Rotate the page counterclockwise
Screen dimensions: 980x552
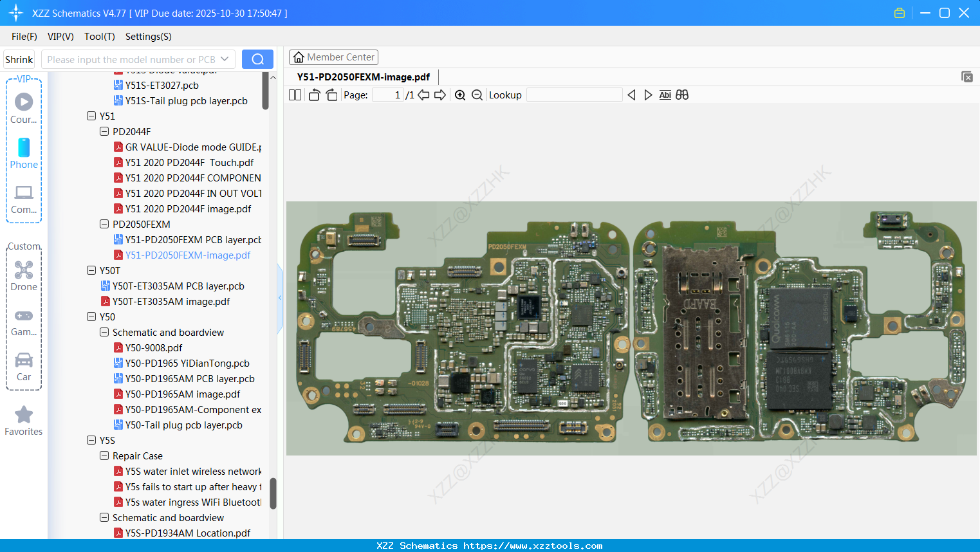click(x=314, y=95)
